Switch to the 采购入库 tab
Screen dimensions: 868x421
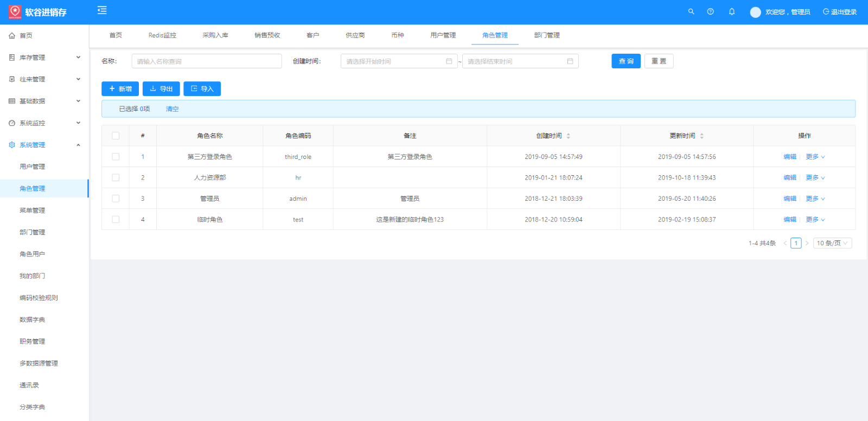tap(215, 35)
